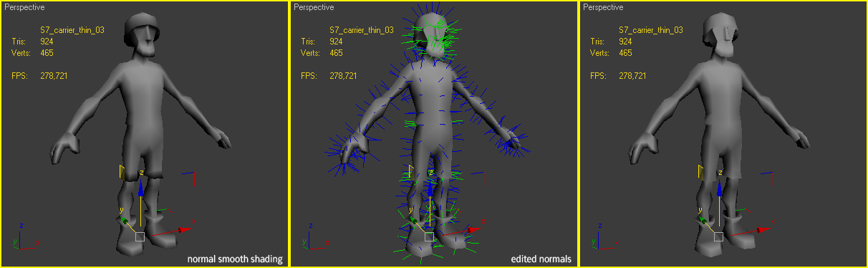Click Tris 924 statistic in the uncaptioned viewport
The image size is (868, 268).
(x=612, y=42)
